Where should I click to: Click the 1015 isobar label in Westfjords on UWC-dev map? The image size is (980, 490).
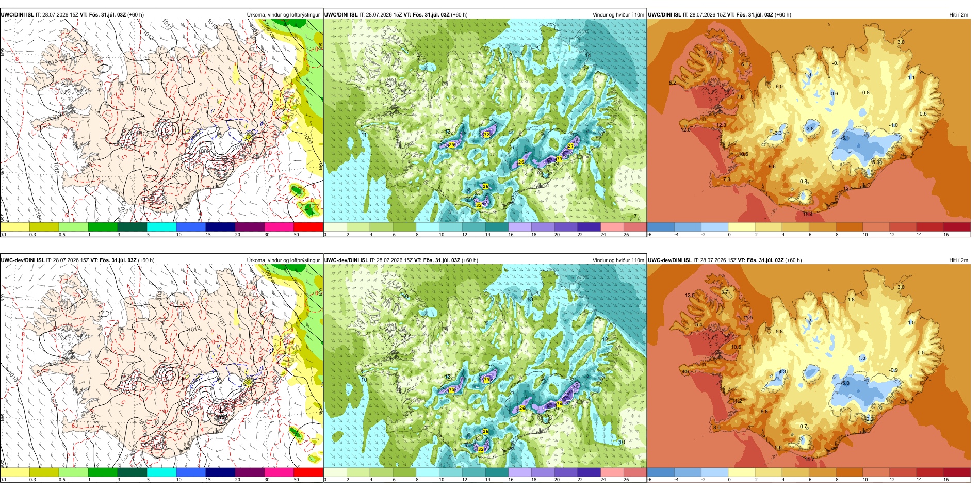point(57,309)
